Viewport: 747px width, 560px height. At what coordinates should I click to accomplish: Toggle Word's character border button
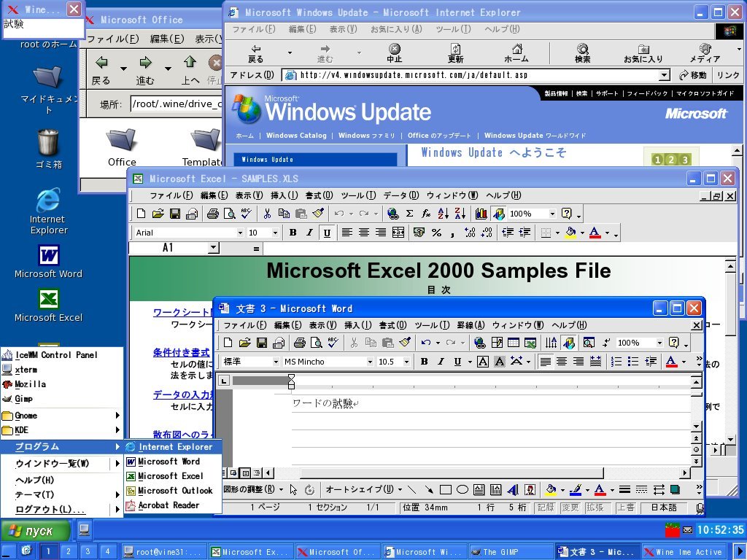(x=483, y=362)
